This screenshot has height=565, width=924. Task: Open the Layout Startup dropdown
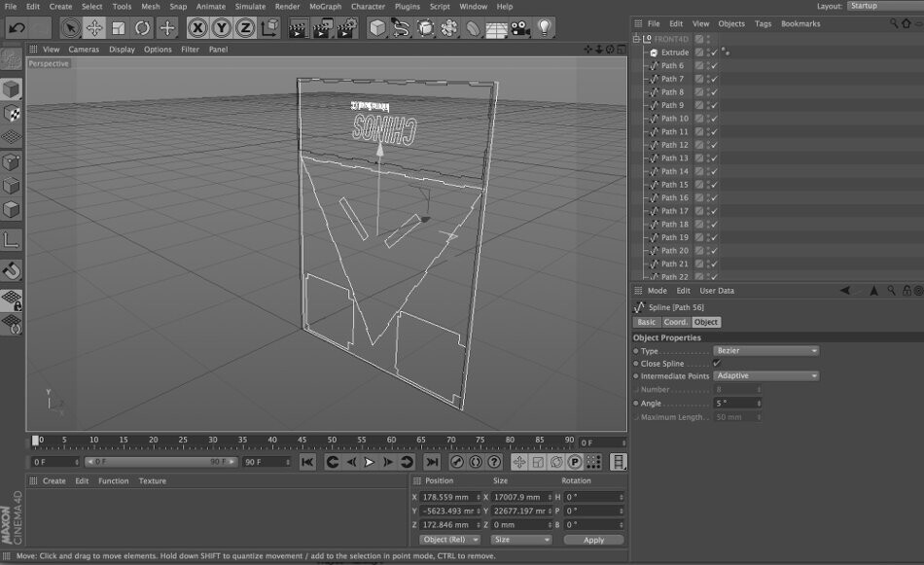[885, 6]
